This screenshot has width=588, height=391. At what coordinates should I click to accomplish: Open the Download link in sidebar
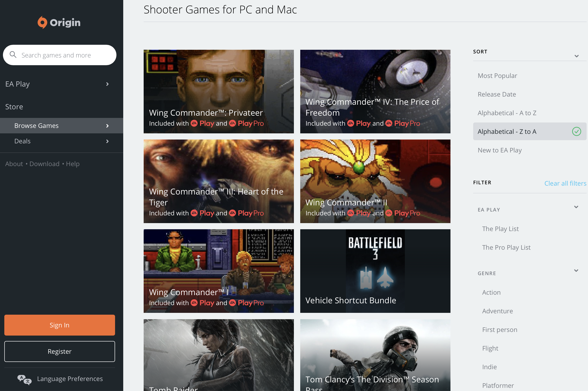(x=44, y=164)
